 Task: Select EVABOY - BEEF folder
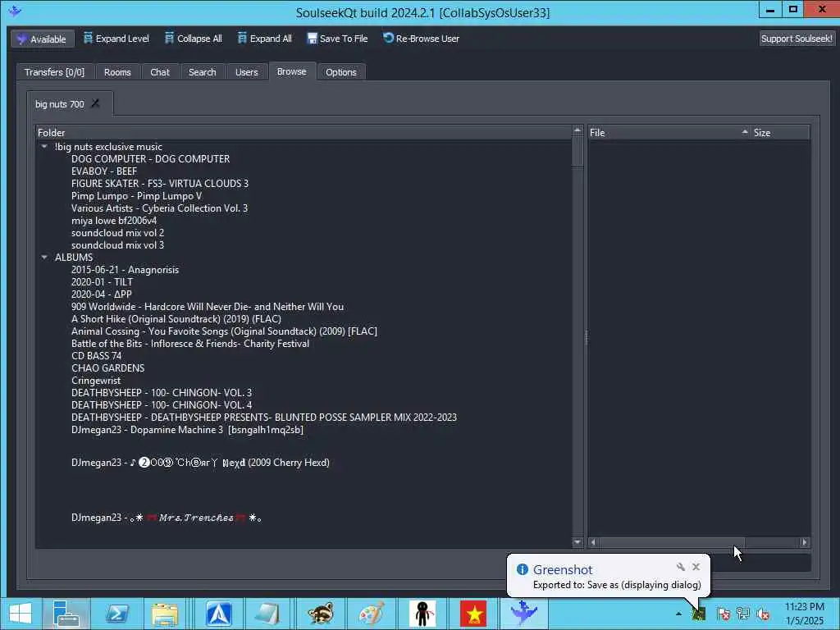click(x=104, y=171)
